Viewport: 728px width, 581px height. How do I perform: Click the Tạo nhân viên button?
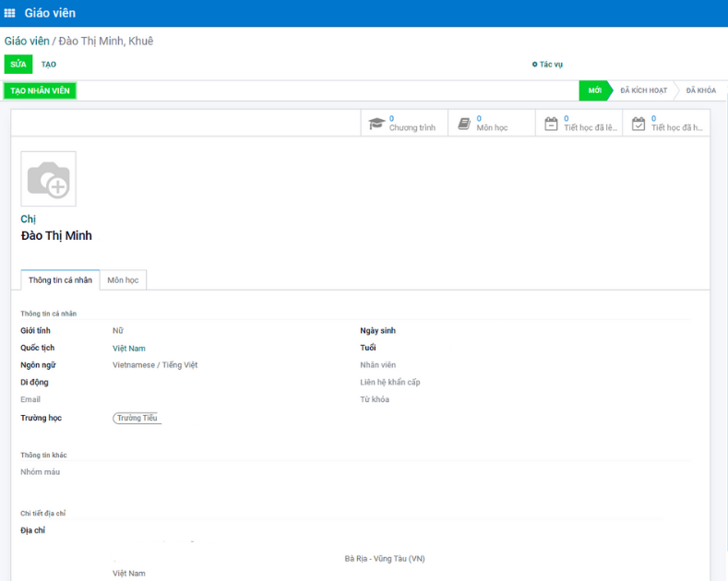[40, 90]
